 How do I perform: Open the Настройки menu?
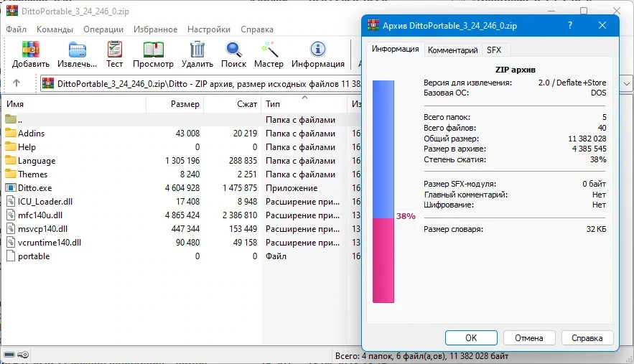(209, 29)
